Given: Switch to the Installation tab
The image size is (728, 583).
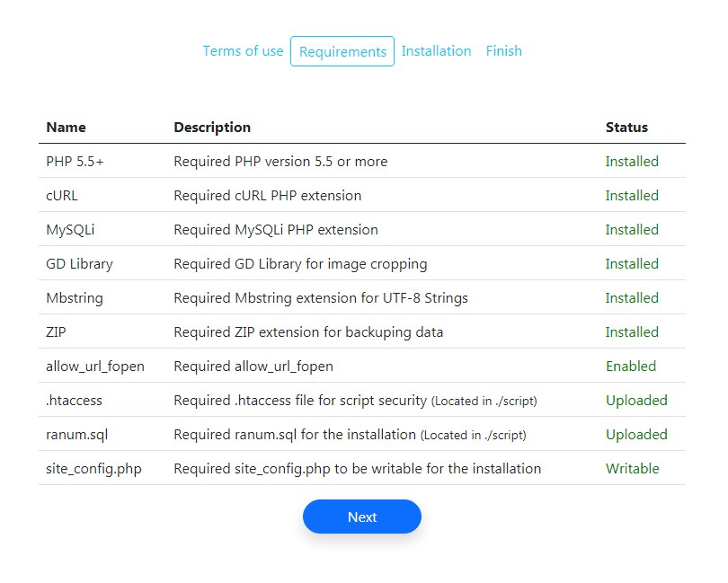Looking at the screenshot, I should (x=436, y=51).
